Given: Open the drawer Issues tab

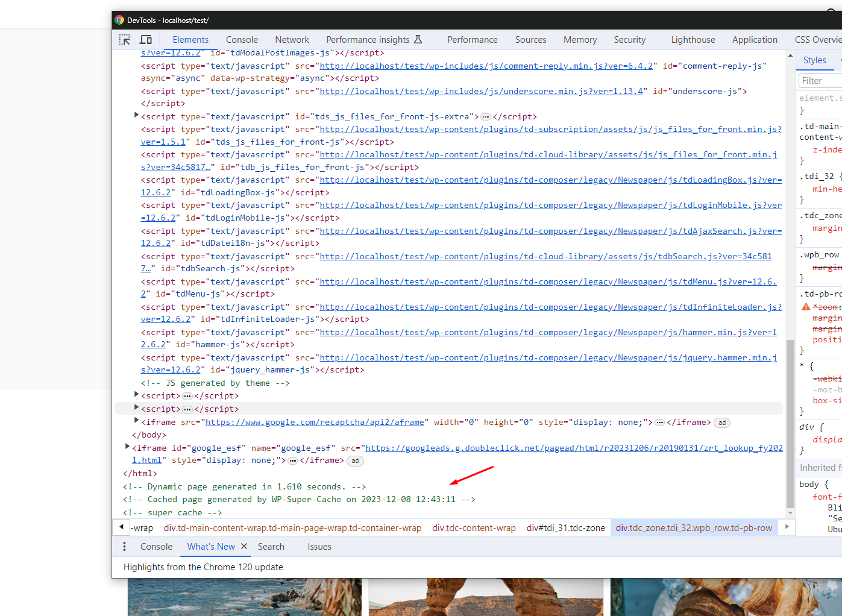Looking at the screenshot, I should [x=319, y=547].
